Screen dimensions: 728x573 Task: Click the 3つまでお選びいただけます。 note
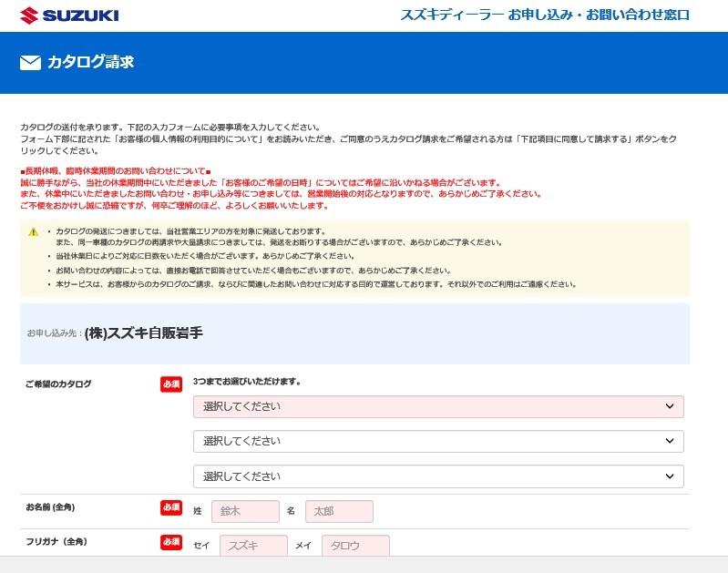click(247, 382)
